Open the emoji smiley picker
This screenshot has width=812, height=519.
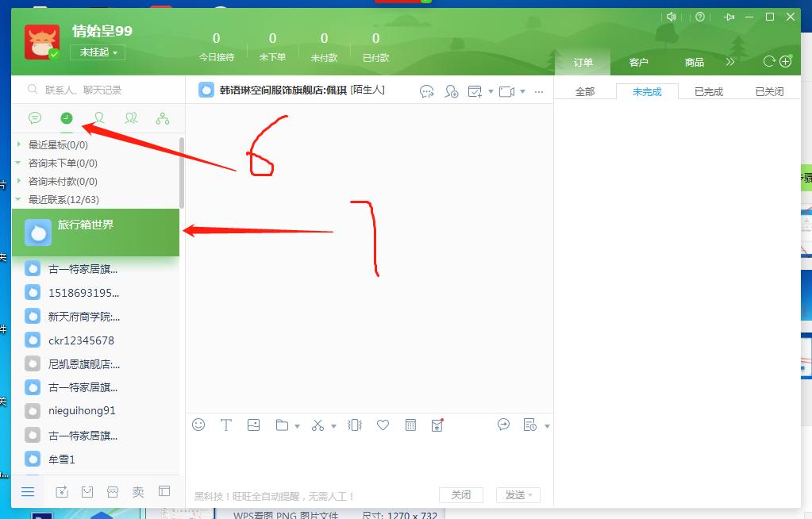pyautogui.click(x=198, y=425)
